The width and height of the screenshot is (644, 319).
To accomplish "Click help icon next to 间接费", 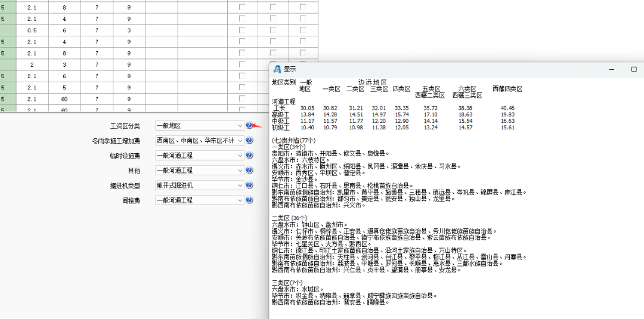I will point(249,200).
